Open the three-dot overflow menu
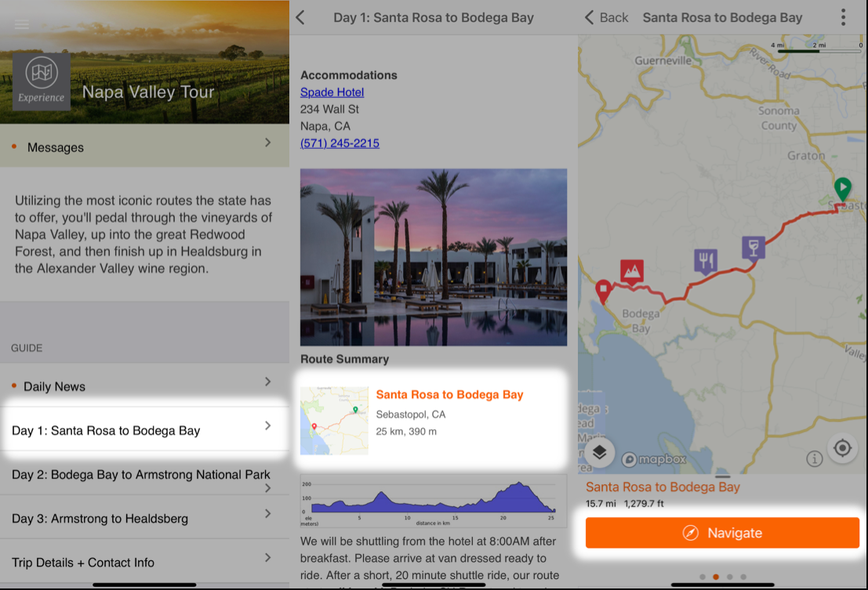This screenshot has width=868, height=590. click(843, 17)
